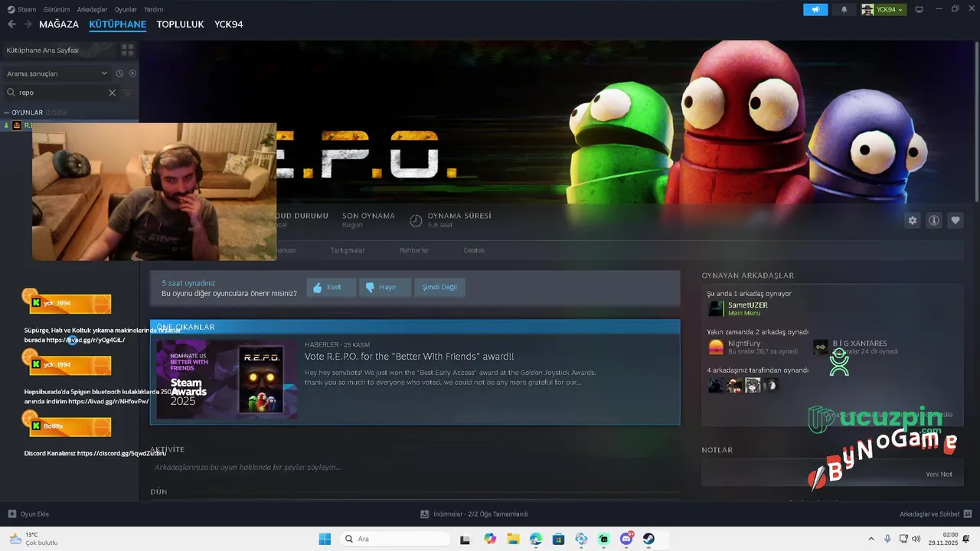Open the Oyunlar menu
Viewport: 980px width, 551px height.
(x=126, y=9)
